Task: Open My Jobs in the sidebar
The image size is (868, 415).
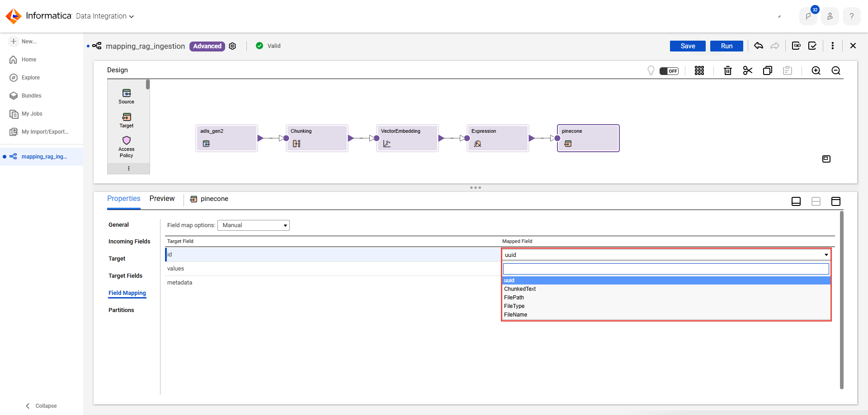Action: tap(27, 114)
